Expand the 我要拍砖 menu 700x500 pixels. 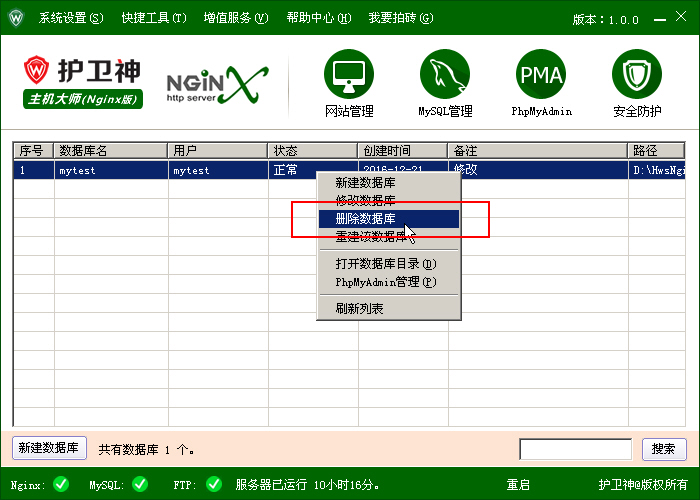pos(400,18)
